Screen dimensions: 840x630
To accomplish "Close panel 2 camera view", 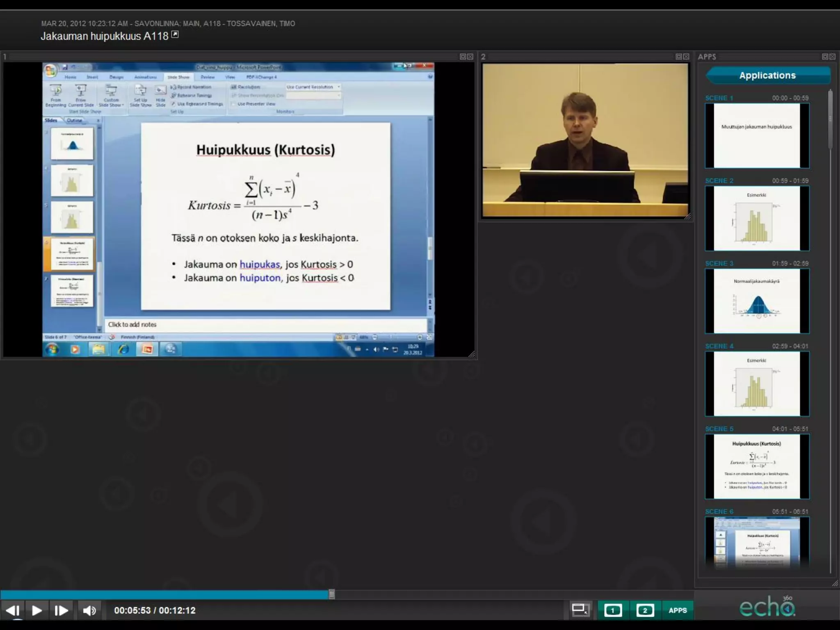I will 686,57.
